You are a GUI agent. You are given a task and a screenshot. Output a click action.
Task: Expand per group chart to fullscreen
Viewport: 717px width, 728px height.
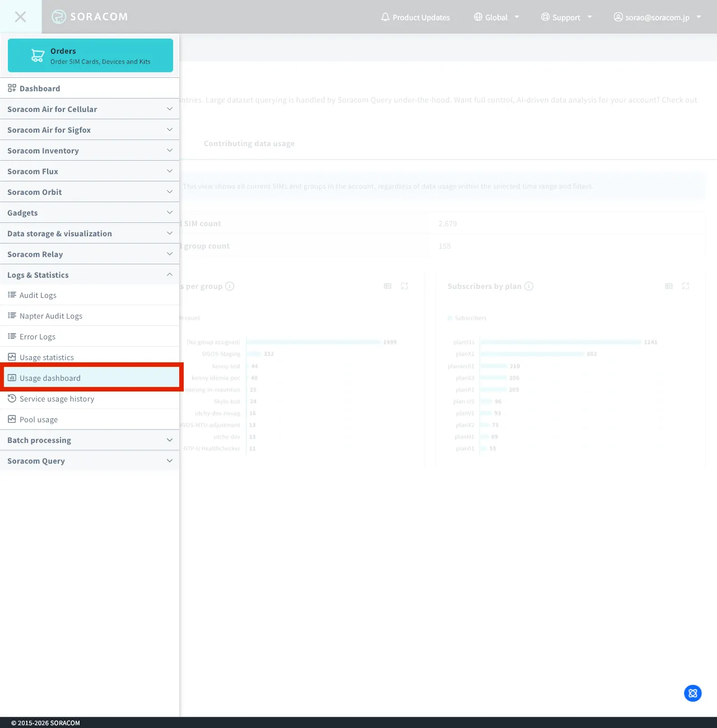point(404,286)
